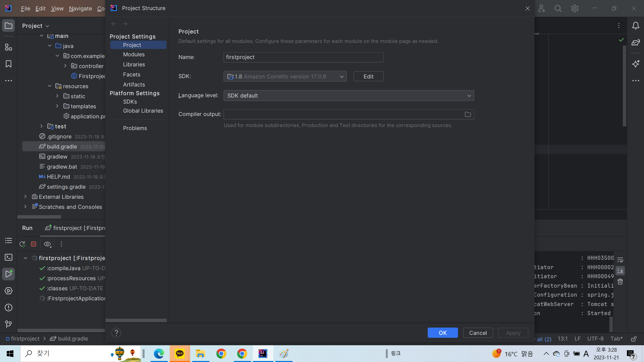Click the help question mark button
This screenshot has width=644, height=362.
(116, 333)
